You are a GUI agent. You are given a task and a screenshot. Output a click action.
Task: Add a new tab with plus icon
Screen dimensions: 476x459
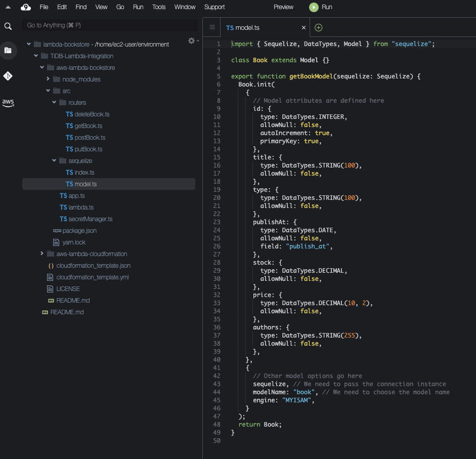click(x=318, y=28)
